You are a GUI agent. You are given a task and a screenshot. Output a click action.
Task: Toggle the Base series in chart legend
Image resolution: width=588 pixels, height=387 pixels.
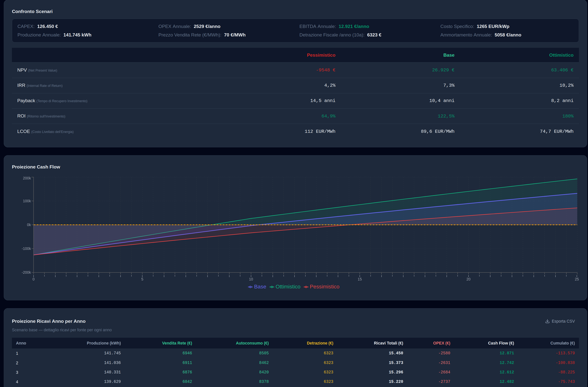[x=260, y=287]
